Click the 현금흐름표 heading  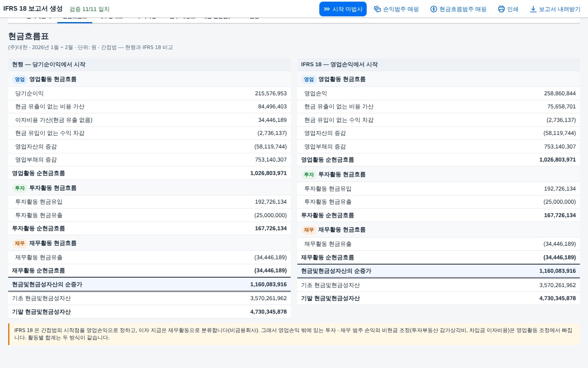(29, 36)
